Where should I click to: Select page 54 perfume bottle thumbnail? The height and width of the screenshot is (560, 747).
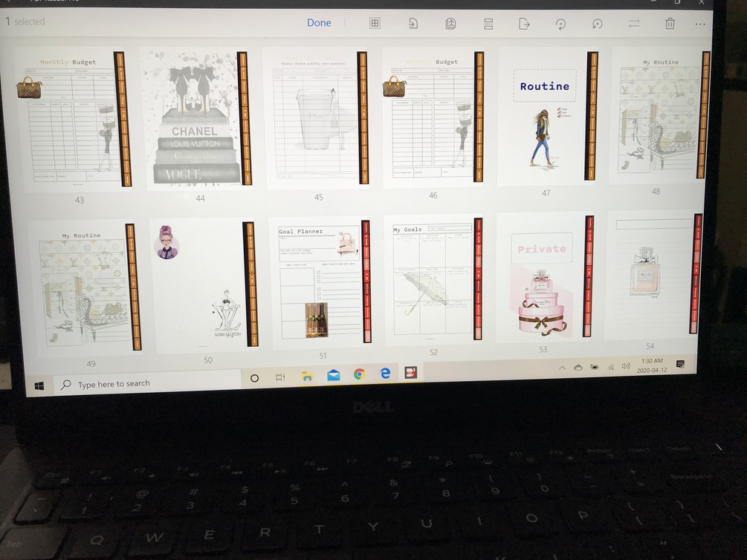point(654,276)
